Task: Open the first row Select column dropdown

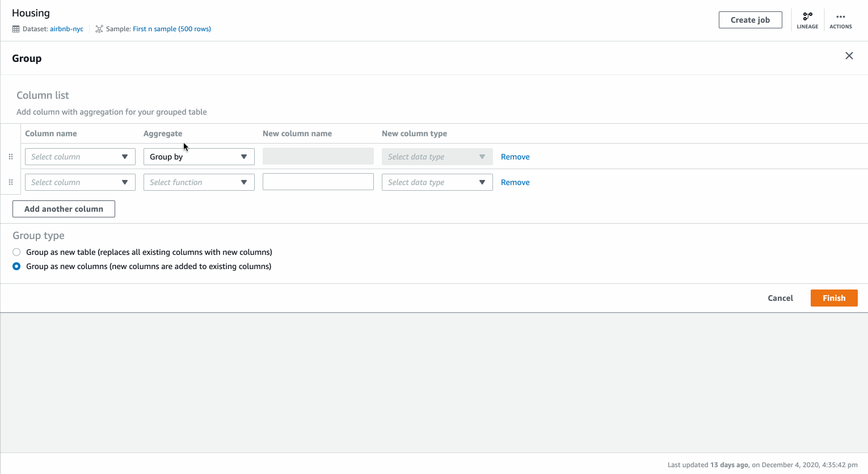Action: coord(79,157)
